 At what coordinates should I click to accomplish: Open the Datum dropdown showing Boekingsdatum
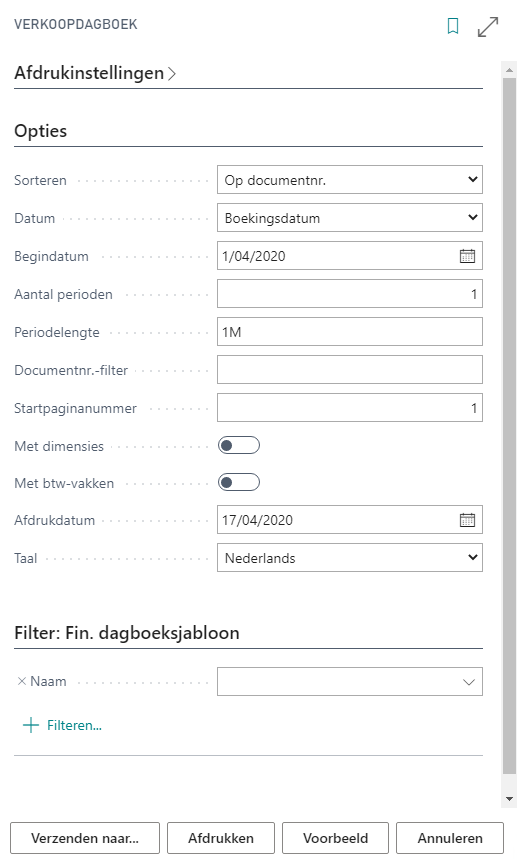350,218
